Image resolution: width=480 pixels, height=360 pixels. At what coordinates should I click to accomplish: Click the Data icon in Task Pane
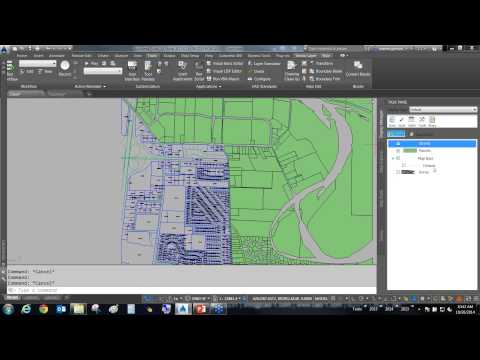pos(392,121)
